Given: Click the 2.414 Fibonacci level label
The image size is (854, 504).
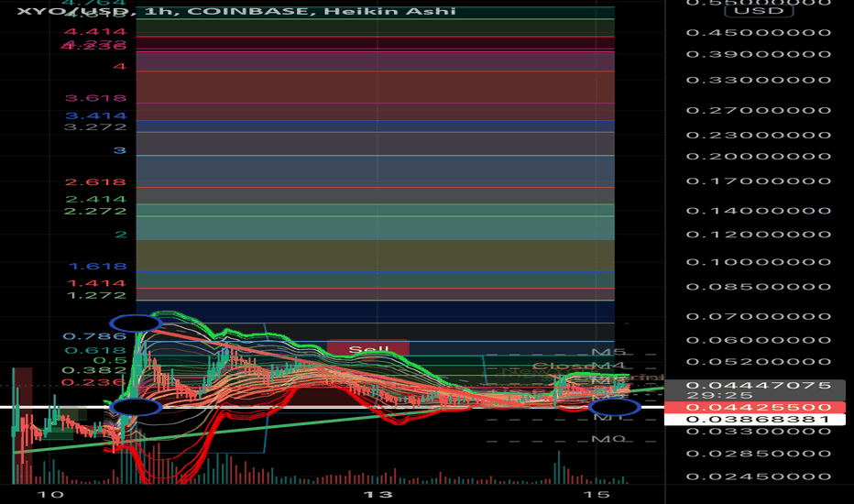Looking at the screenshot, I should click(x=95, y=199).
